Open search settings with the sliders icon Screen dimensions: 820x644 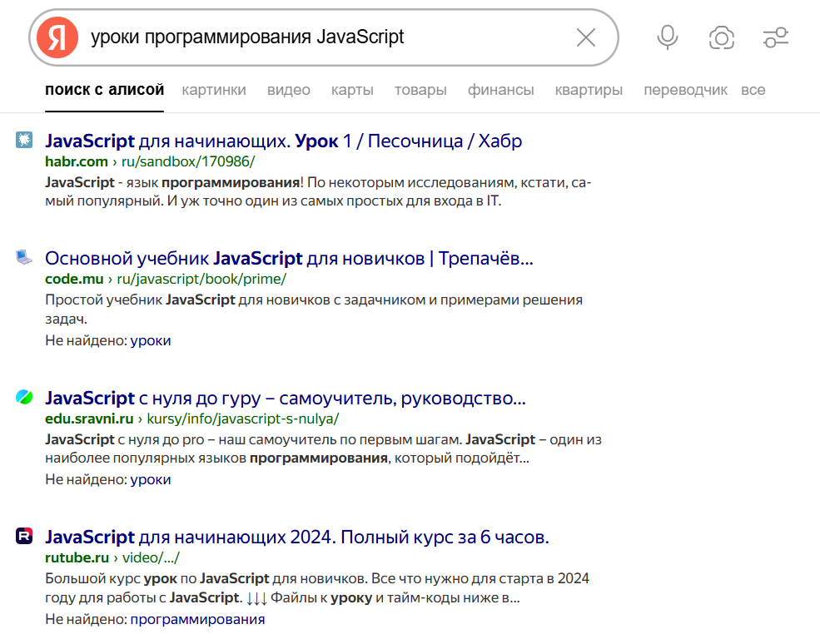point(776,37)
